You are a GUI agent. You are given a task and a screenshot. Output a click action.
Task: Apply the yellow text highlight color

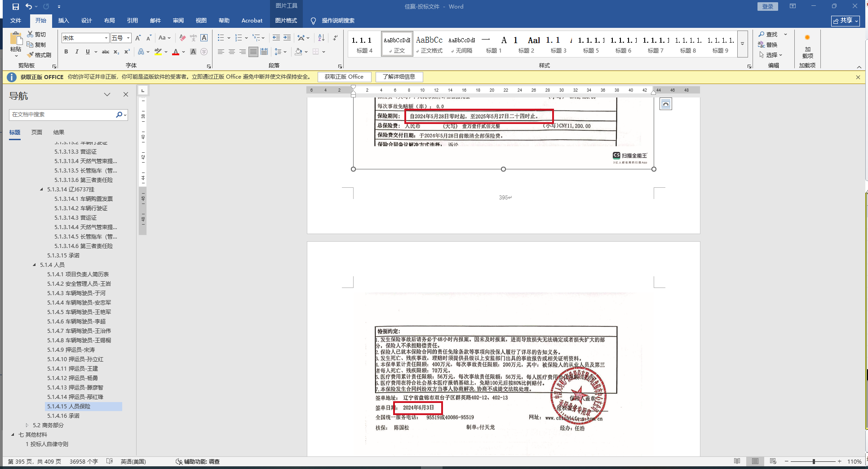158,52
